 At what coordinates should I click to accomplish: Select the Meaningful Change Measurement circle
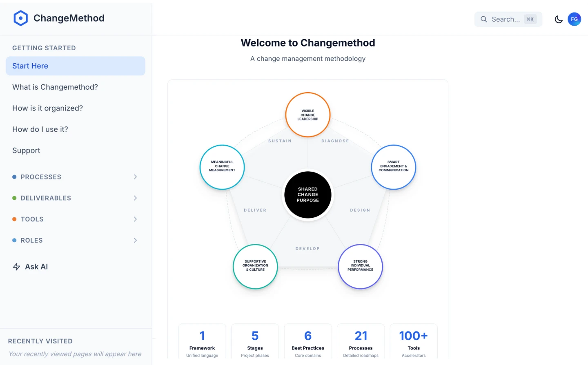[x=222, y=167]
